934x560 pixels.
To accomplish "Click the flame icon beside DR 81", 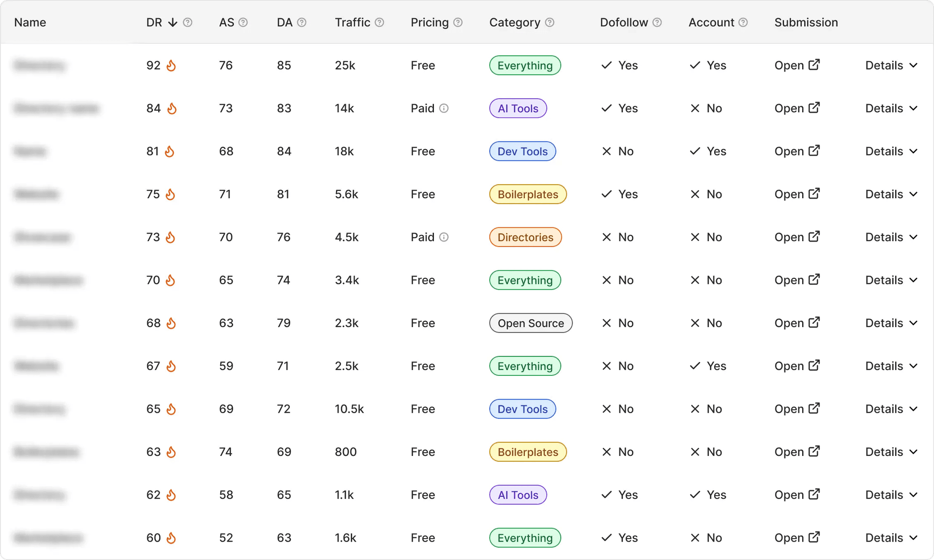I will [169, 151].
